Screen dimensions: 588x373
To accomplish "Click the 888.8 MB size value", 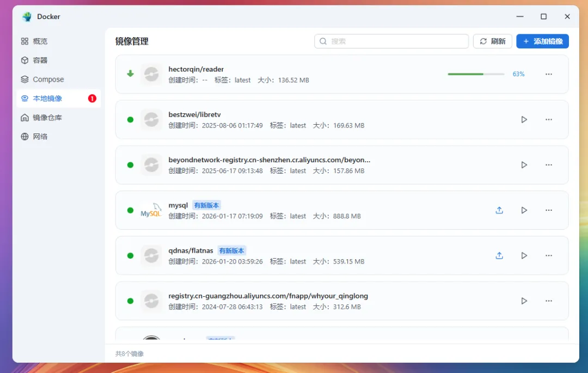I will coord(347,216).
